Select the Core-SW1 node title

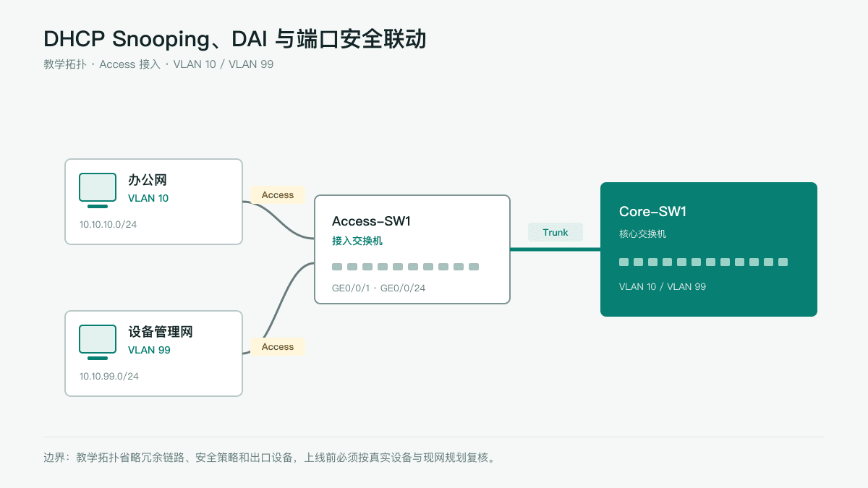[652, 211]
